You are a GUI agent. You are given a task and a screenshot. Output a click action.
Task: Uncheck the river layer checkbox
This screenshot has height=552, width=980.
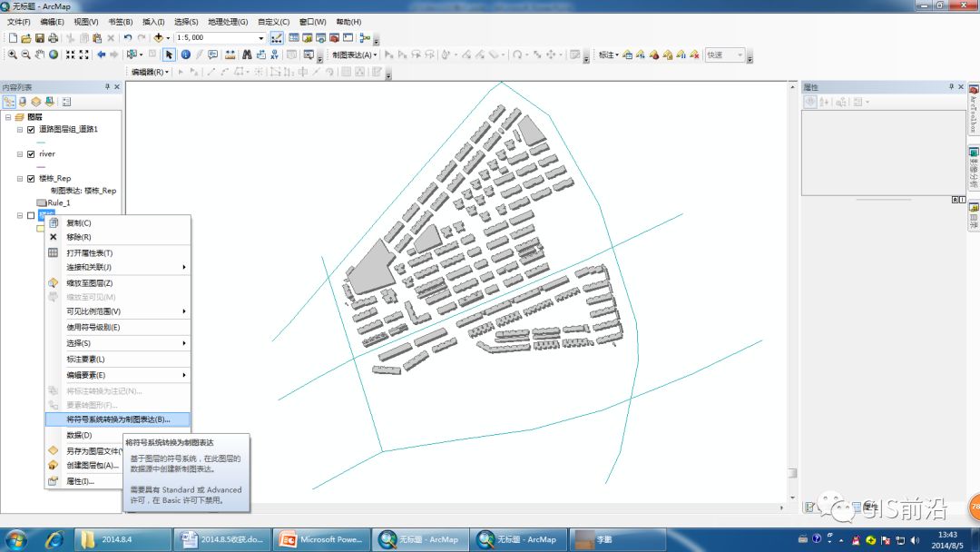[x=31, y=153]
